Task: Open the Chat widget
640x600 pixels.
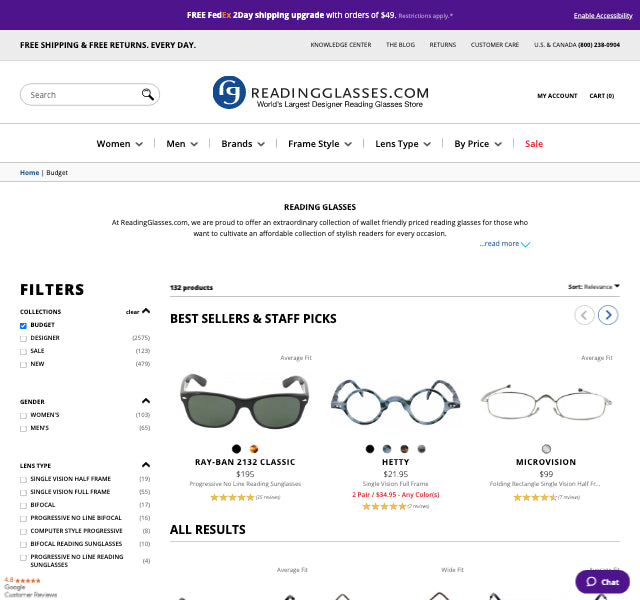Action: pyautogui.click(x=602, y=582)
